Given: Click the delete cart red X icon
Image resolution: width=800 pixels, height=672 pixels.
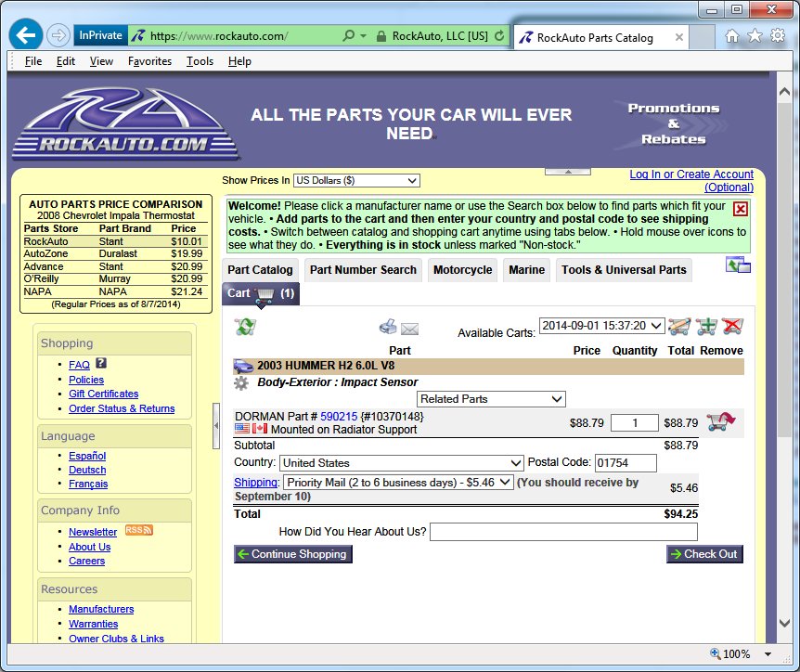Looking at the screenshot, I should [732, 326].
